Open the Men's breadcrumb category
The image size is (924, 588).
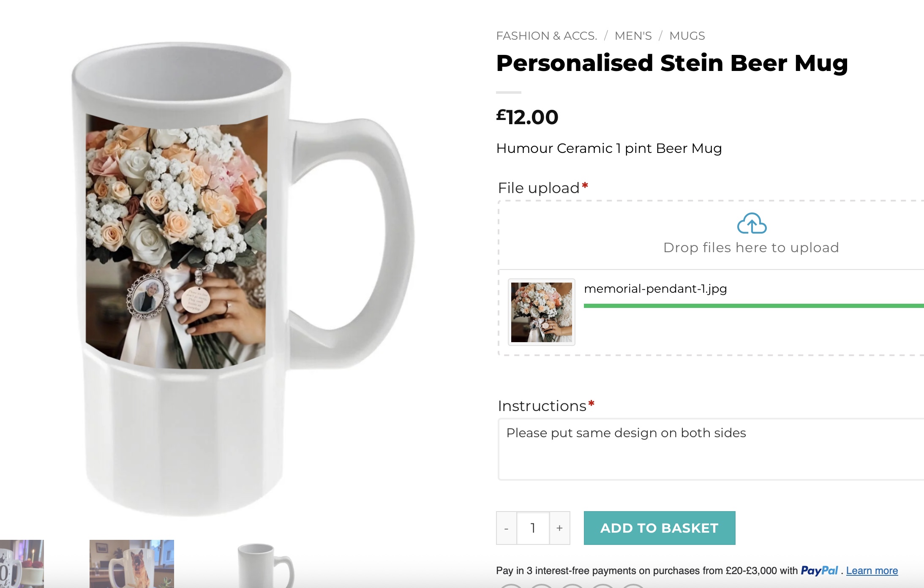tap(633, 36)
